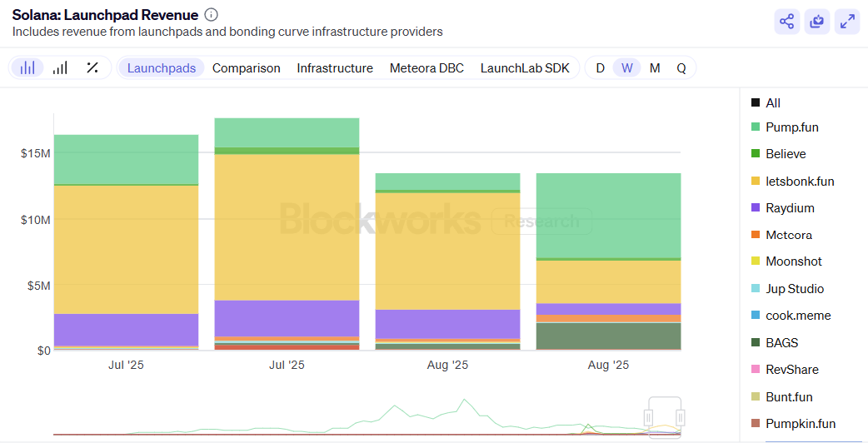Click the info icon beside Launchpad Revenue title
The height and width of the screenshot is (448, 868).
pos(211,15)
